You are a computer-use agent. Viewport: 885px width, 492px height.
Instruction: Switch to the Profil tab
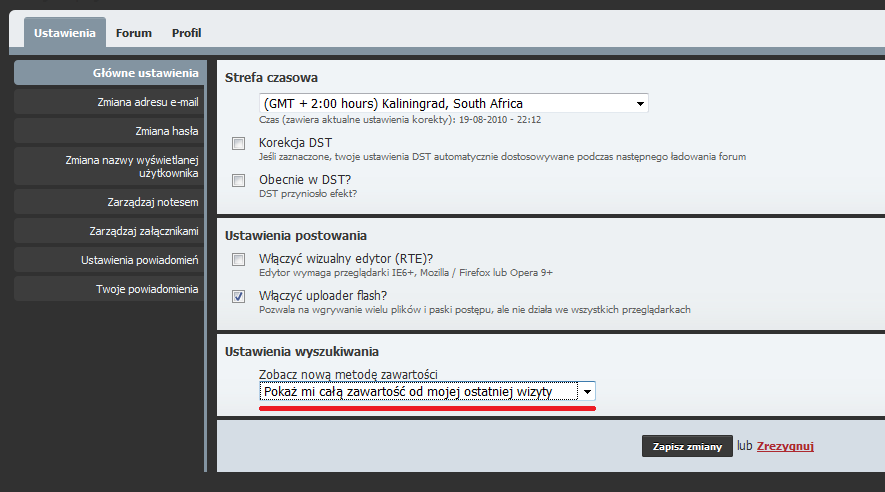click(x=186, y=33)
